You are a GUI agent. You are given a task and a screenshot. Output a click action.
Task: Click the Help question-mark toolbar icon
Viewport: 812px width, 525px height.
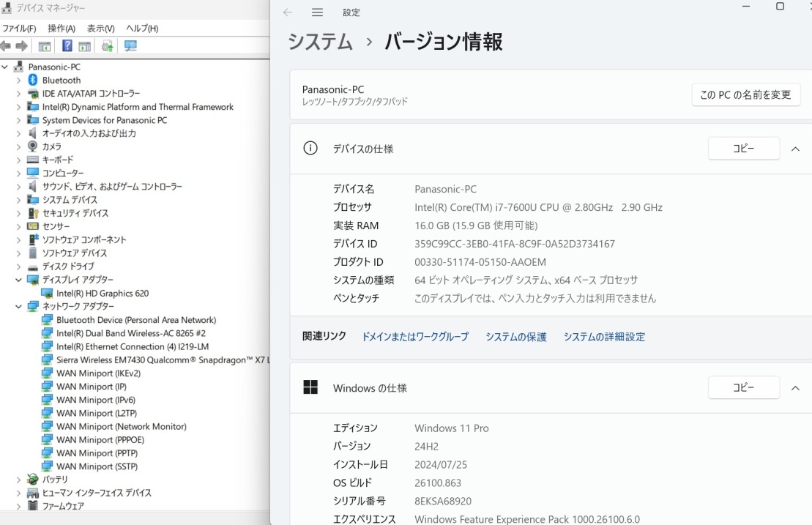click(x=67, y=45)
